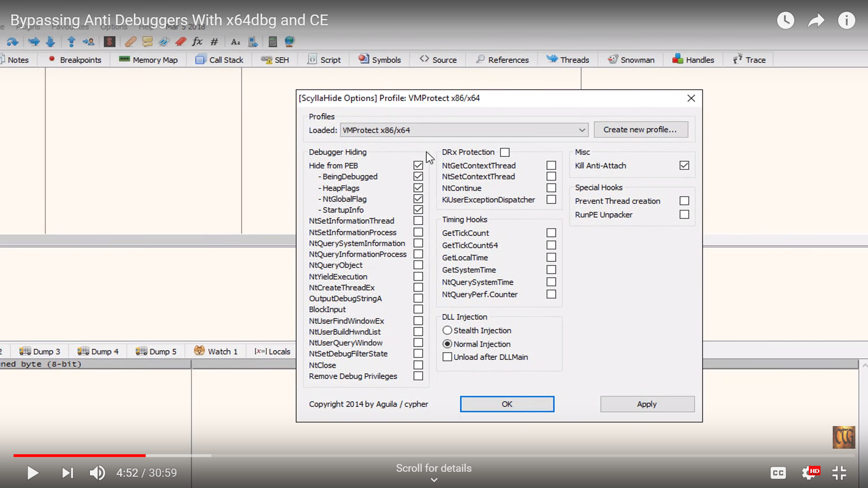Apply the ScyllaHide settings
The width and height of the screenshot is (868, 488).
[647, 404]
